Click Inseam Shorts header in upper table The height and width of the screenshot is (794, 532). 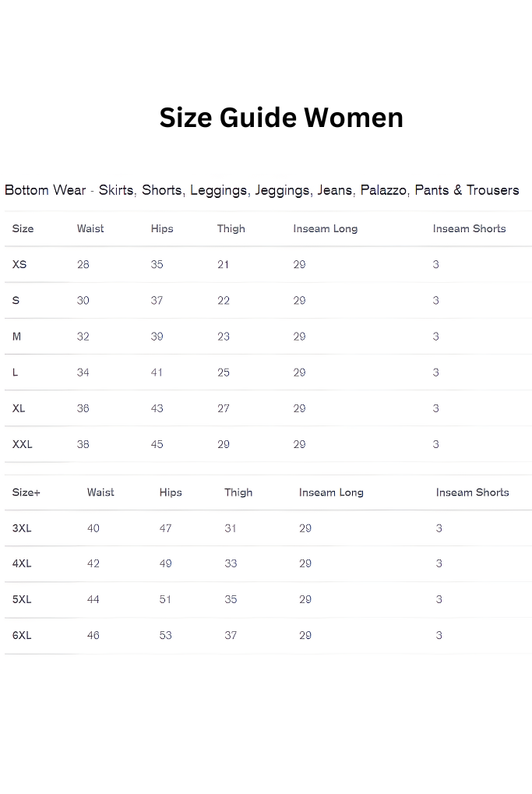click(x=469, y=228)
